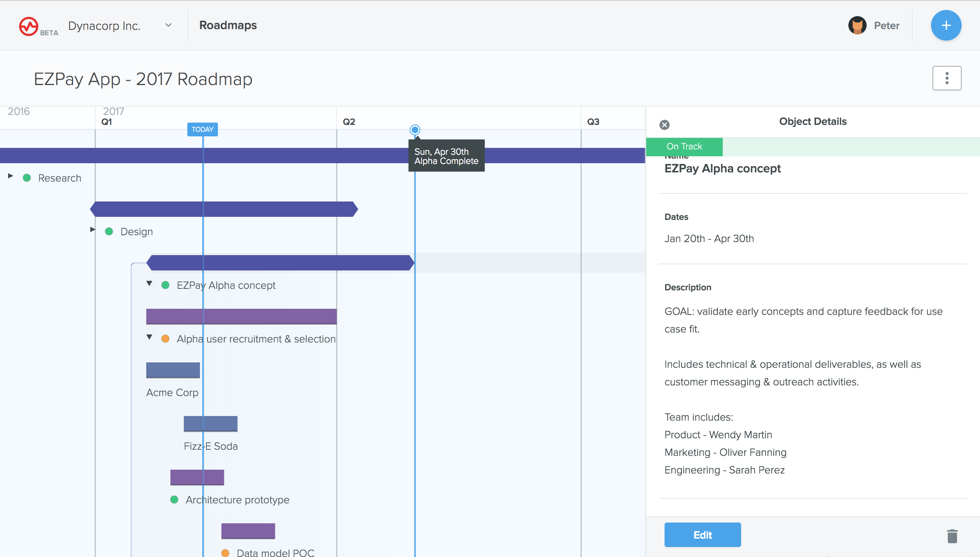
Task: Open the Roadmaps section
Action: pos(228,25)
